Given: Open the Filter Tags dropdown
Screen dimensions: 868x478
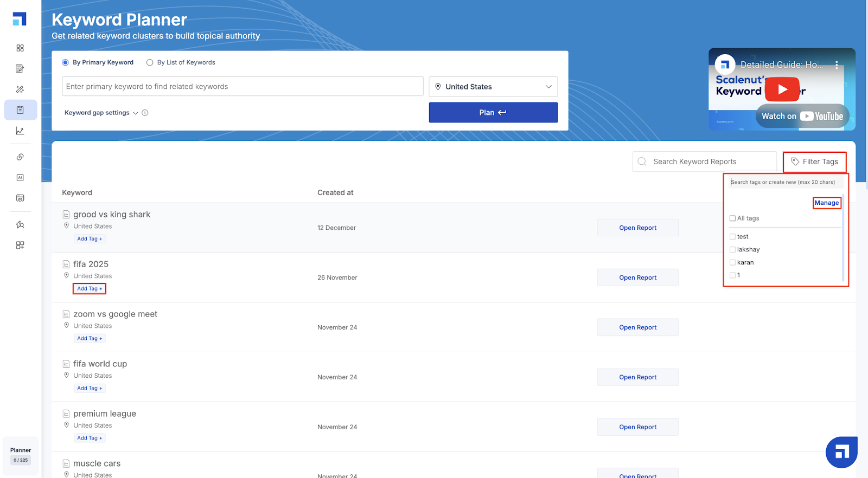Looking at the screenshot, I should pyautogui.click(x=814, y=162).
